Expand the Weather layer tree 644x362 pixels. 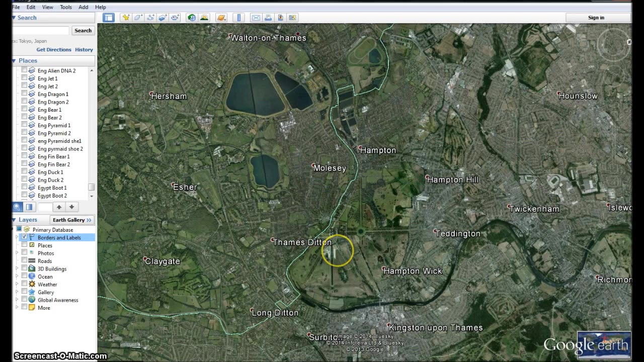click(17, 284)
